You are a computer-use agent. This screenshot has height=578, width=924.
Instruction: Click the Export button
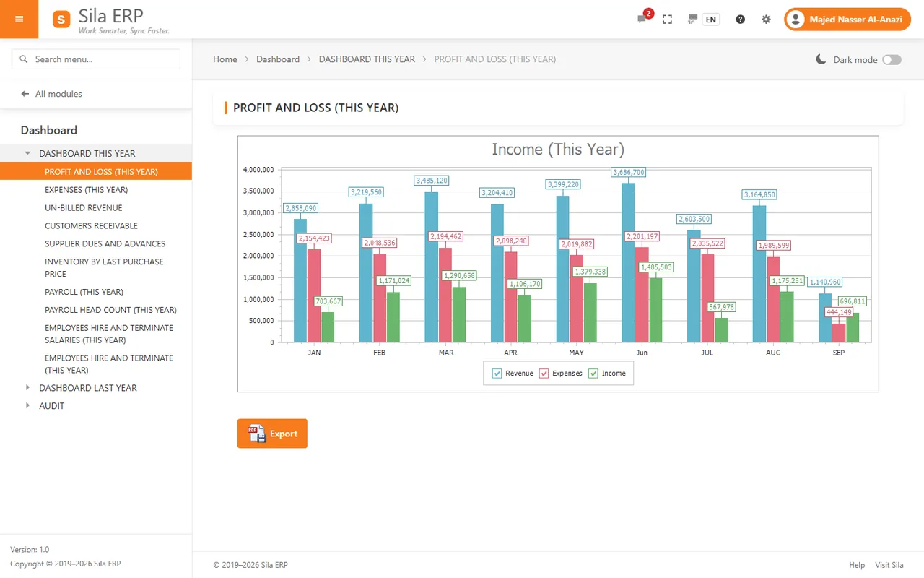coord(272,433)
